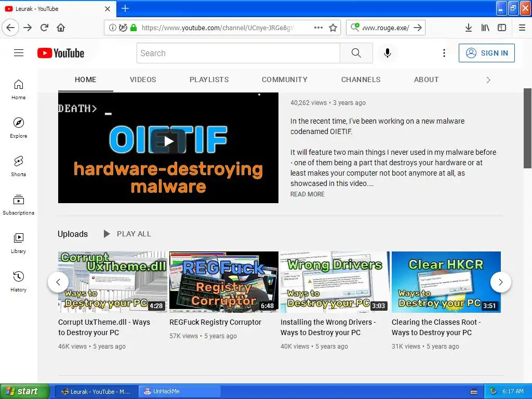Image resolution: width=532 pixels, height=399 pixels.
Task: Click the system tray icon beside the clock
Action: (493, 391)
